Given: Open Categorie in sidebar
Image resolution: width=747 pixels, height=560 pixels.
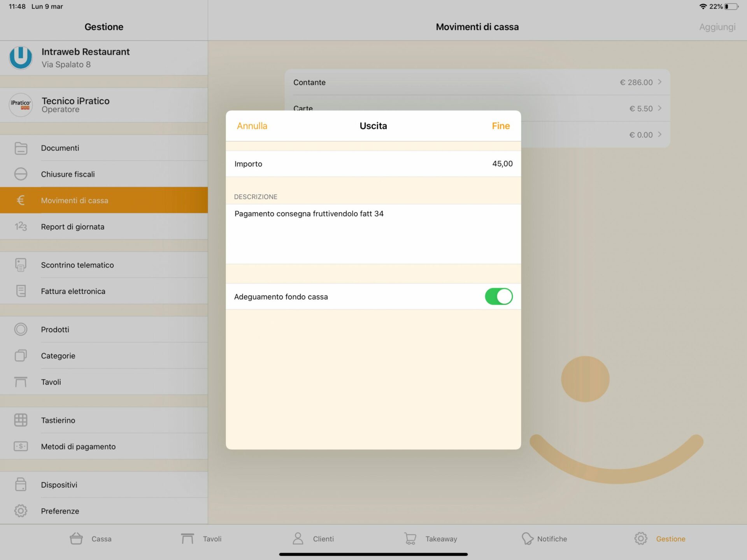Looking at the screenshot, I should pyautogui.click(x=104, y=356).
